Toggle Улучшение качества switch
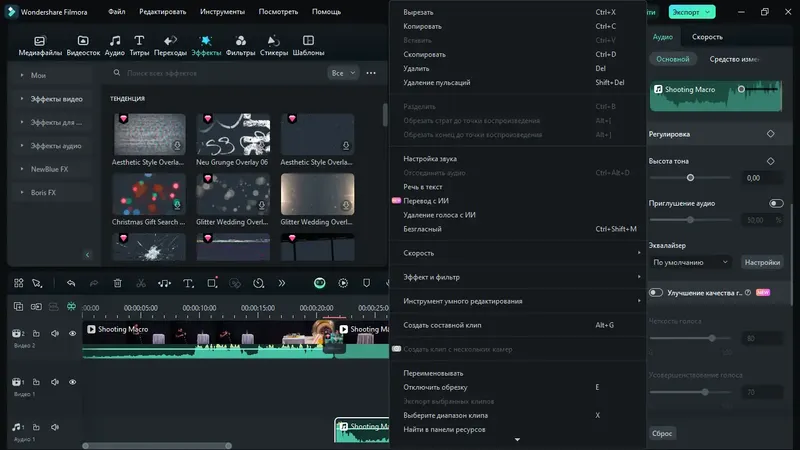Viewport: 800px width, 450px height. point(656,293)
